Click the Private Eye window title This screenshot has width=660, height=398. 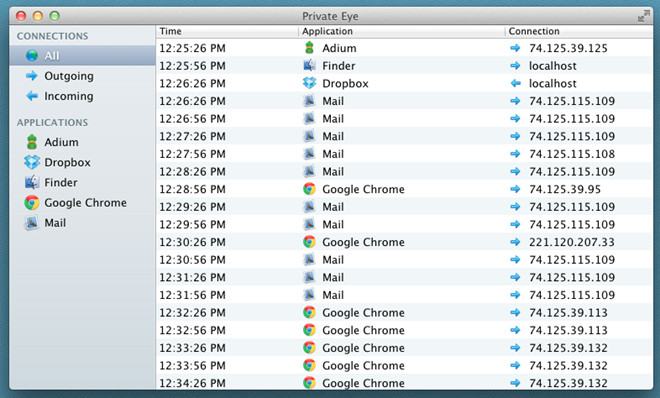tap(330, 16)
